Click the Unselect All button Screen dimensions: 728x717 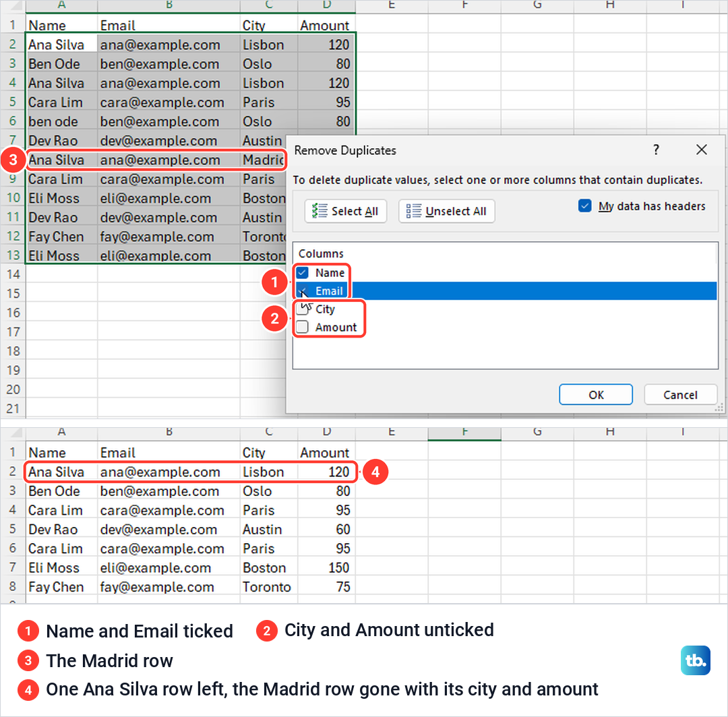coord(446,211)
